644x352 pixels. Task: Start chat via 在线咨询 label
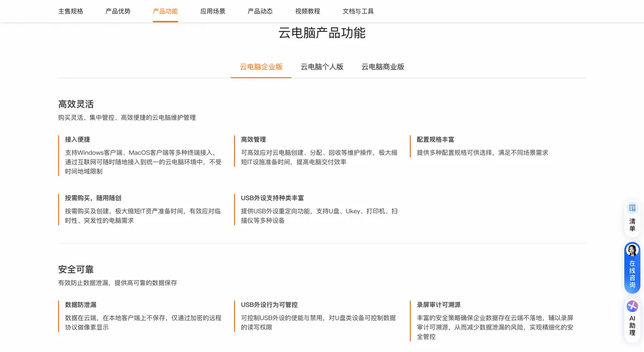[x=632, y=274]
